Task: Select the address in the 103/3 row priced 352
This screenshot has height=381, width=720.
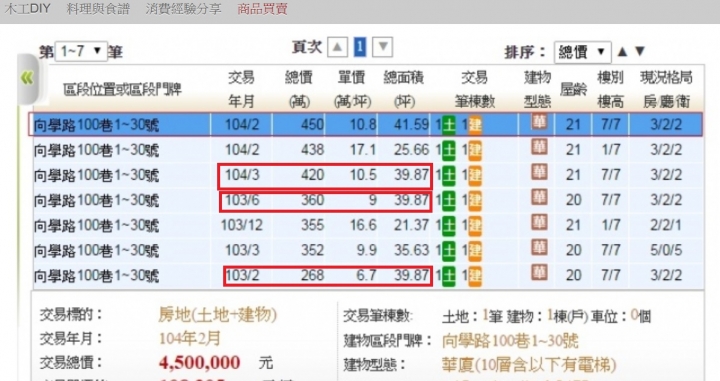Action: 96,251
